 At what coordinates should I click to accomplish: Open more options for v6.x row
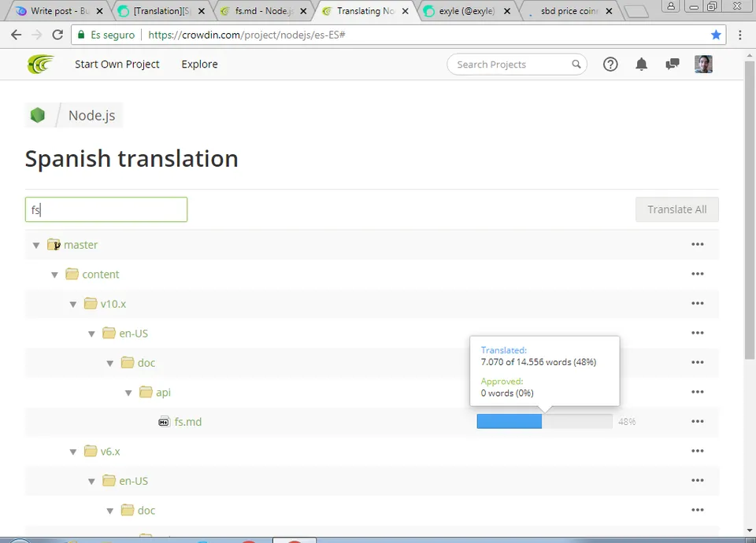pos(698,451)
